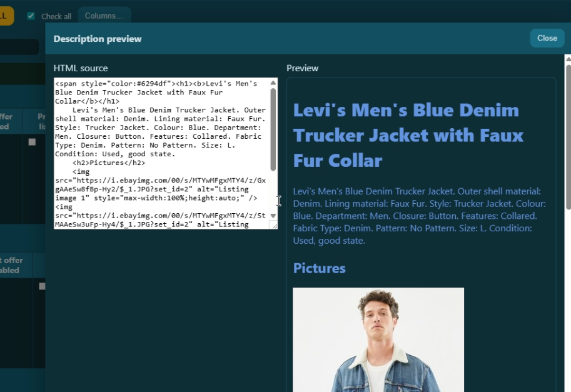Open the Columns... button

[104, 16]
